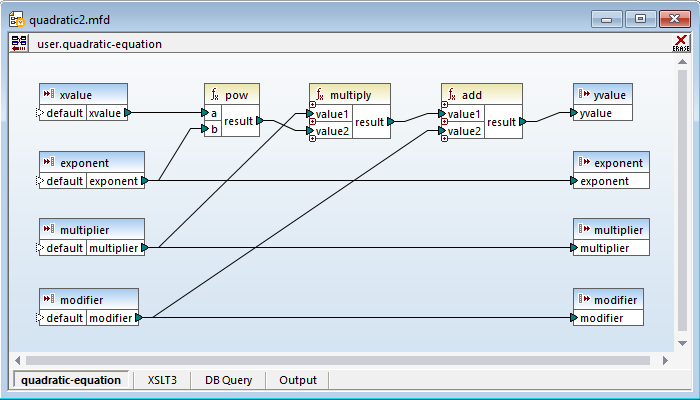This screenshot has height=400, width=700.
Task: Click the default input of the exponent parameter
Action: (63, 181)
